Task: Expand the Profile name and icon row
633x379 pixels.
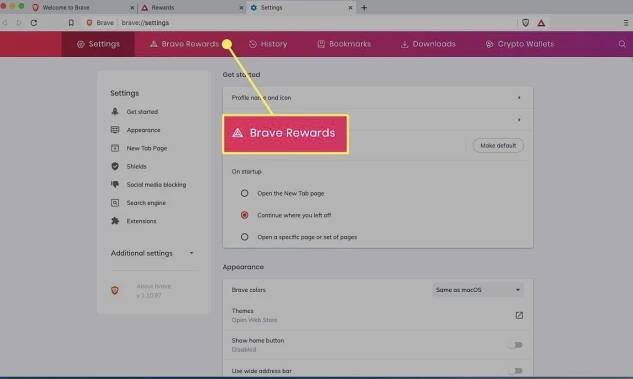Action: click(378, 98)
